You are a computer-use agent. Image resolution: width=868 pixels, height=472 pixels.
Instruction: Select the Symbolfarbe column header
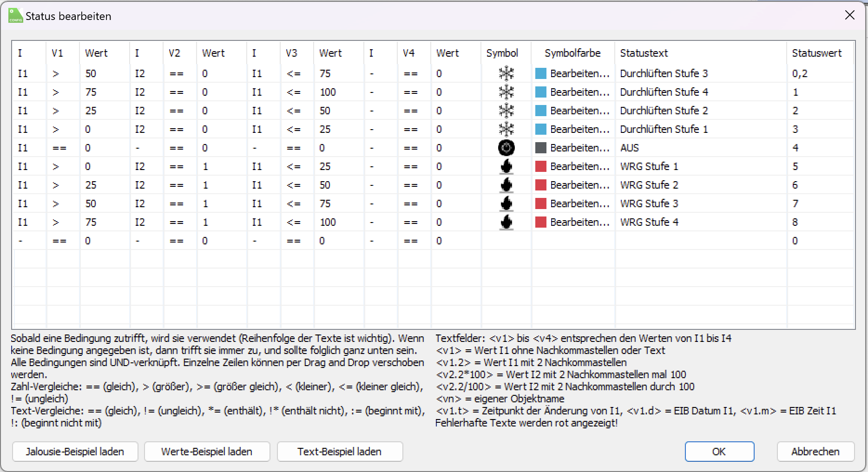click(x=573, y=53)
